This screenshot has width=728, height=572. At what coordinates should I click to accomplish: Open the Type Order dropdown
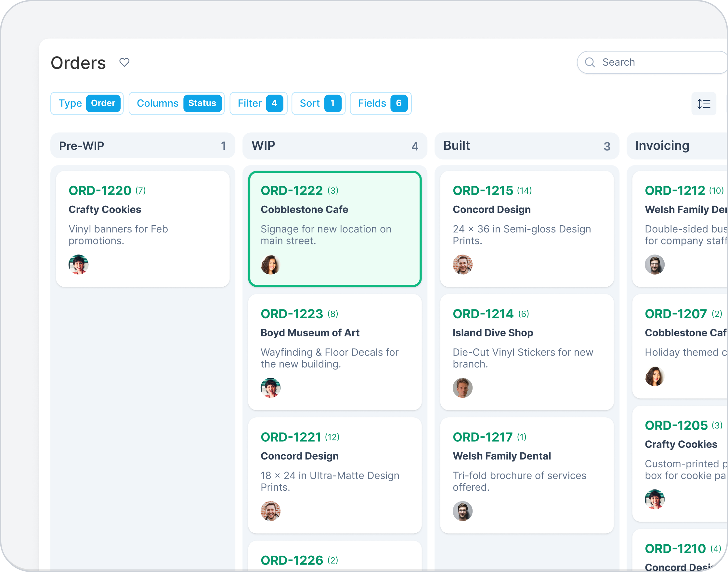tap(87, 103)
